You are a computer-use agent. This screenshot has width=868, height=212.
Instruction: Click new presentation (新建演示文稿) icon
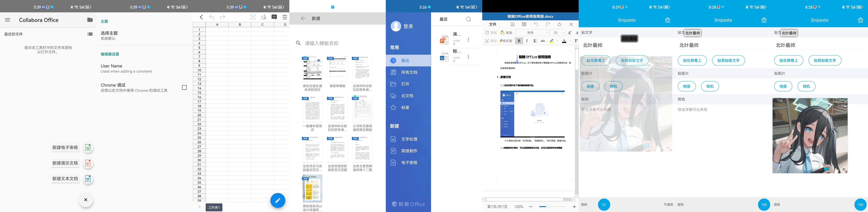(x=88, y=163)
